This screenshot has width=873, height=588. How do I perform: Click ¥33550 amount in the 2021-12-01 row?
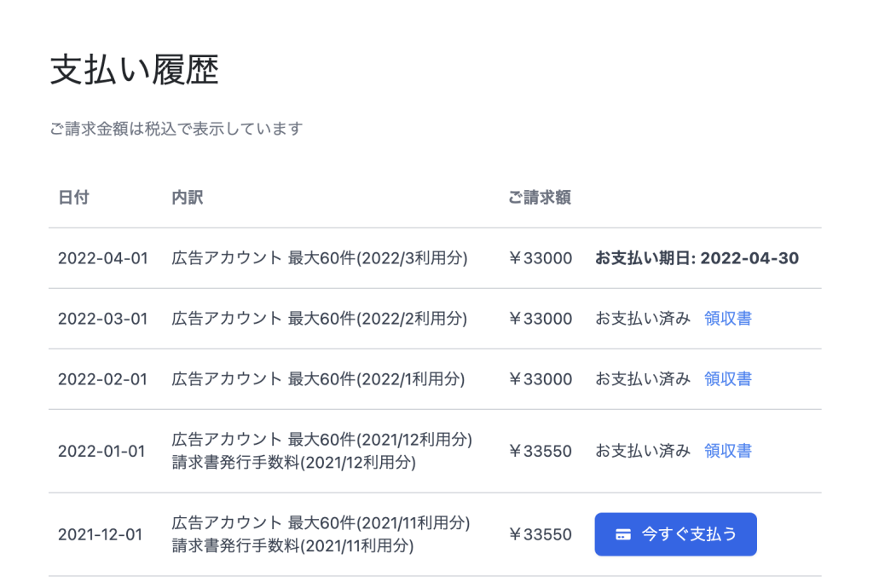coord(540,534)
